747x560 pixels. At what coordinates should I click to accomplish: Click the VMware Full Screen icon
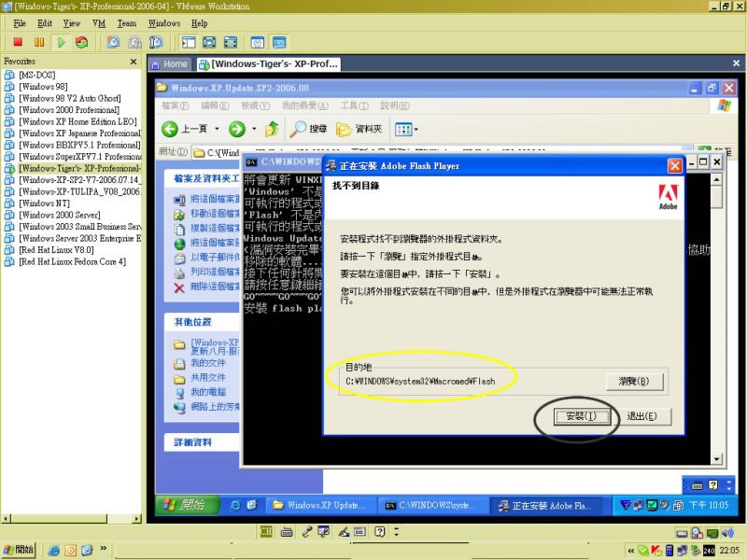click(209, 42)
